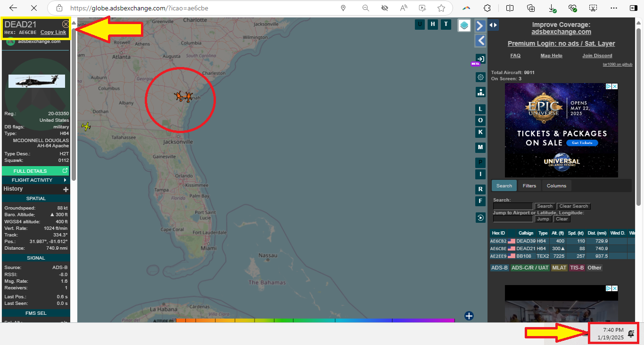Sort table by Callsign column

526,233
